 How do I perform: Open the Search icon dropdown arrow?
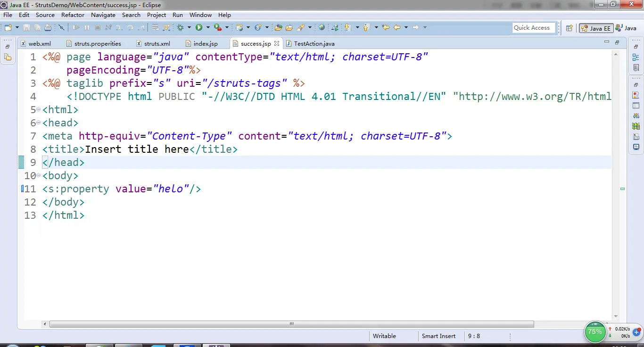[310, 27]
